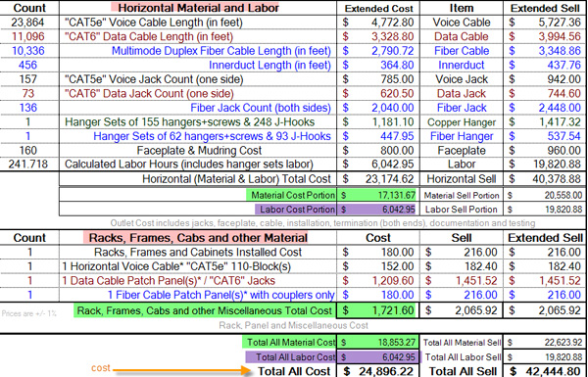Screen dimensions: 588x377
Task: Select the Innerduct Length count cell 456
Action: [x=27, y=66]
